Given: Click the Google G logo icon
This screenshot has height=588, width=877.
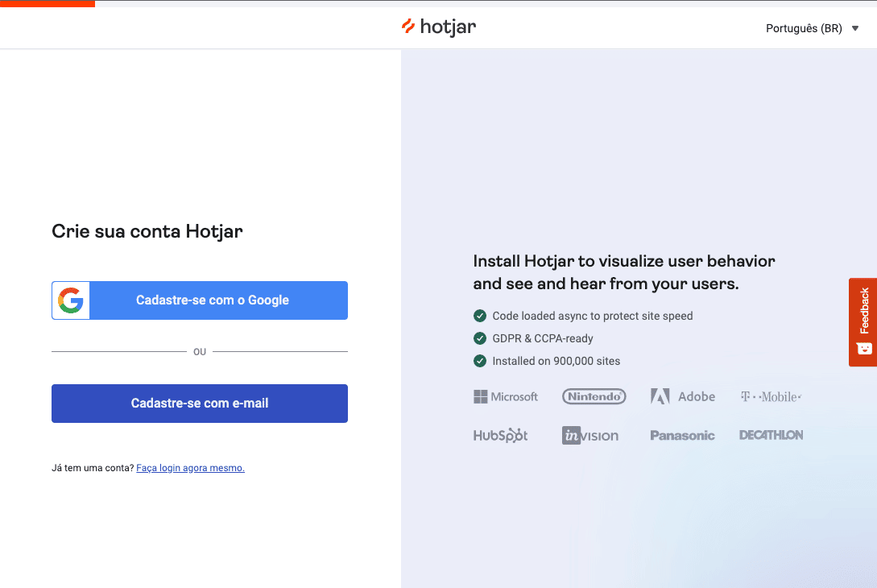Looking at the screenshot, I should tap(71, 300).
